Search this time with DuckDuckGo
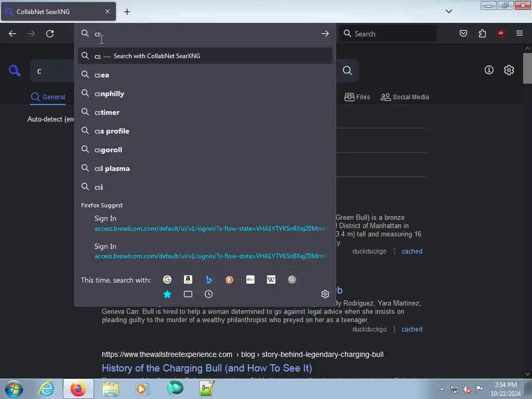This screenshot has height=399, width=532. tap(229, 280)
